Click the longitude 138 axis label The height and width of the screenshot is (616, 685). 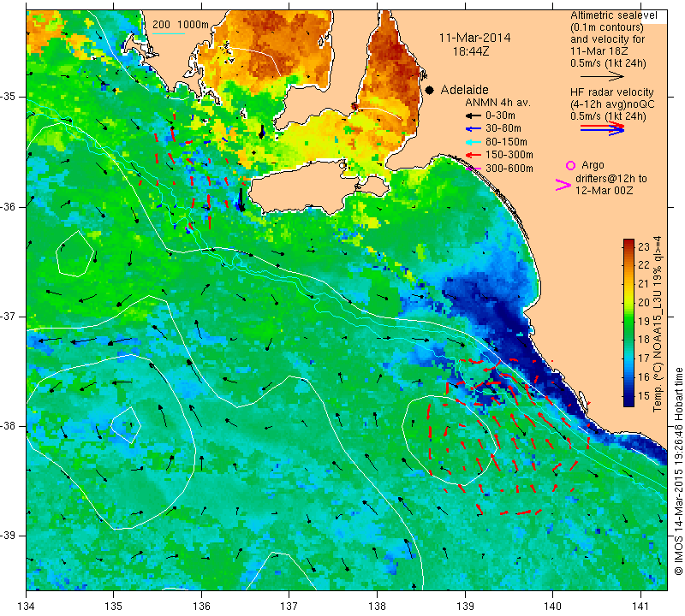377,607
